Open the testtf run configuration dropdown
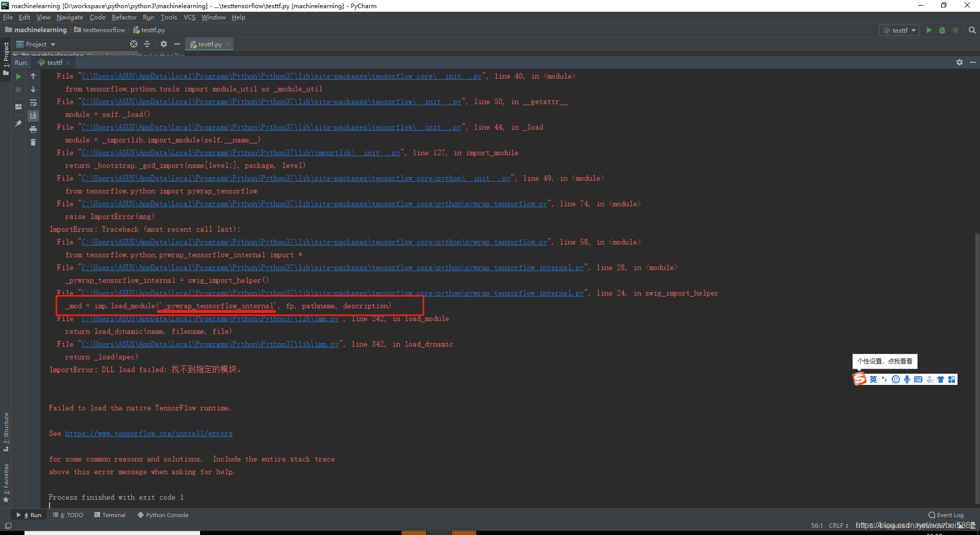This screenshot has width=980, height=535. pyautogui.click(x=899, y=30)
